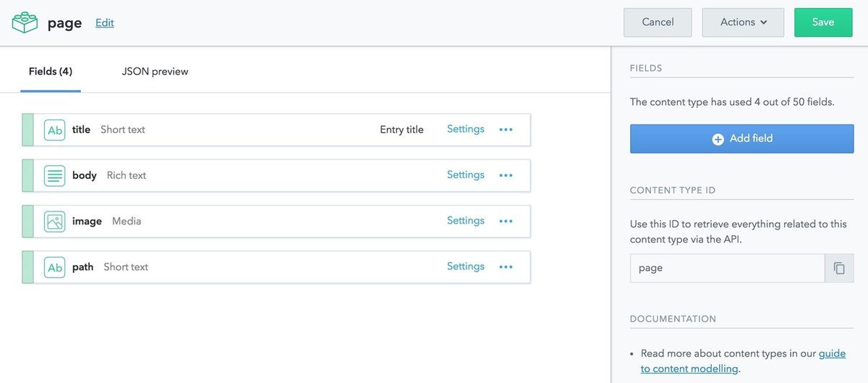This screenshot has width=868, height=383.
Task: Save the content type
Action: 823,22
